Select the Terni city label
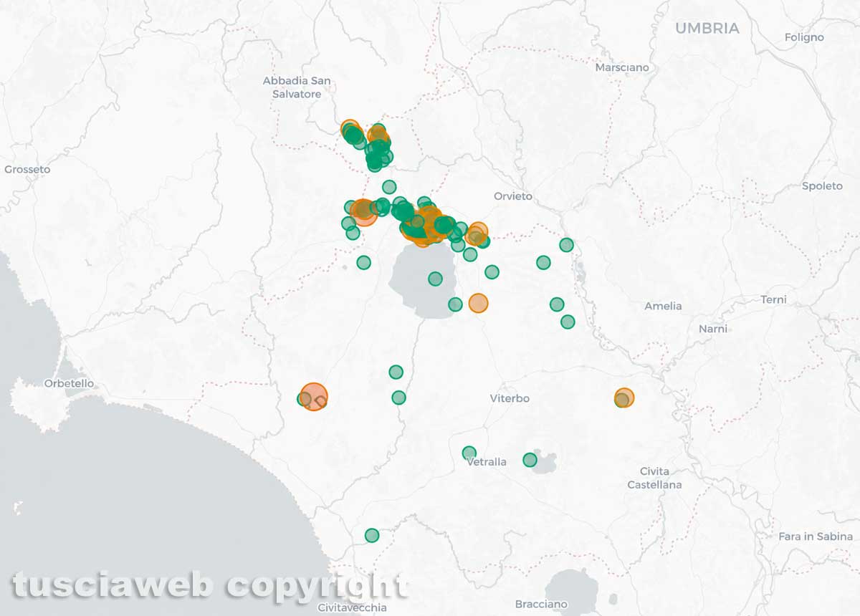The width and height of the screenshot is (860, 616). coord(773,299)
